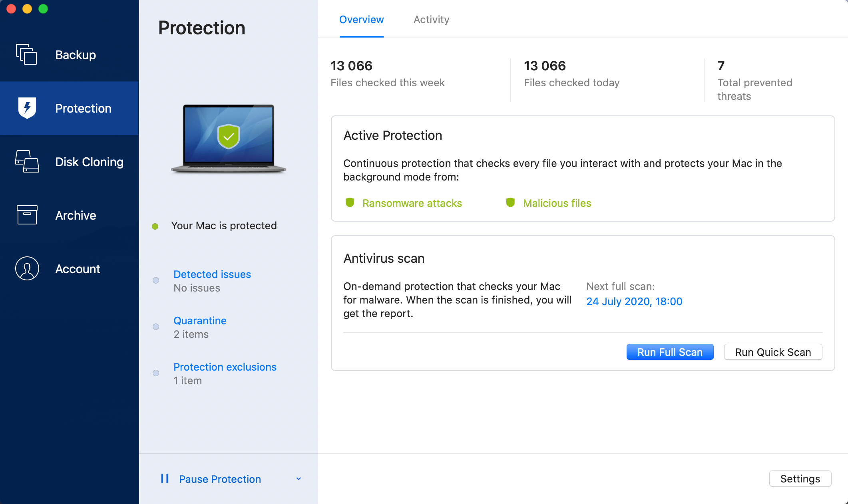
Task: Switch to the Activity tab
Action: click(x=431, y=20)
